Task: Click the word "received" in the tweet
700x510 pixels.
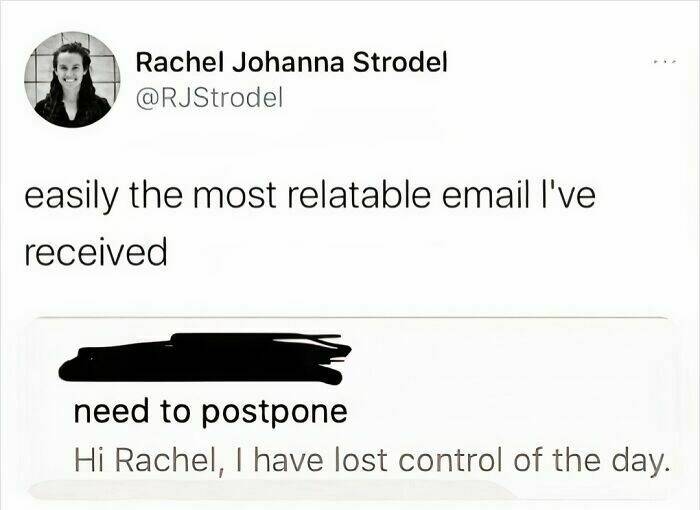Action: click(95, 252)
